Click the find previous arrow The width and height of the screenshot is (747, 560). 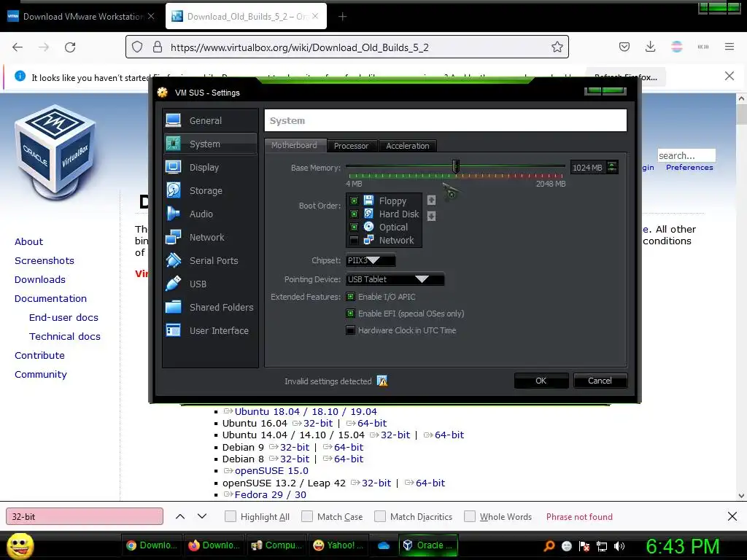(x=180, y=516)
